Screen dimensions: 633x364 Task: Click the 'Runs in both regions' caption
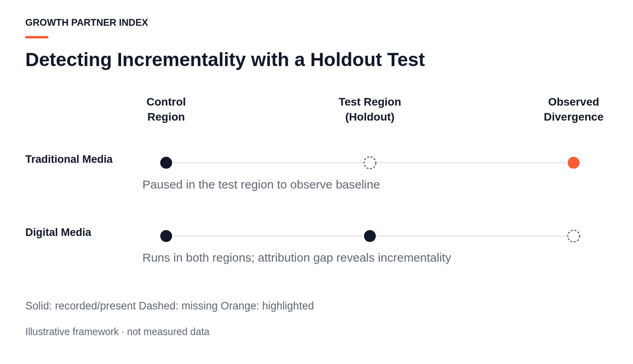297,258
